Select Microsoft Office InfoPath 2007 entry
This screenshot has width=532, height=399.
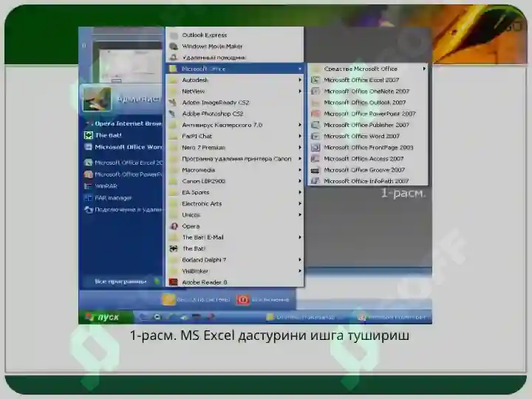(x=367, y=181)
